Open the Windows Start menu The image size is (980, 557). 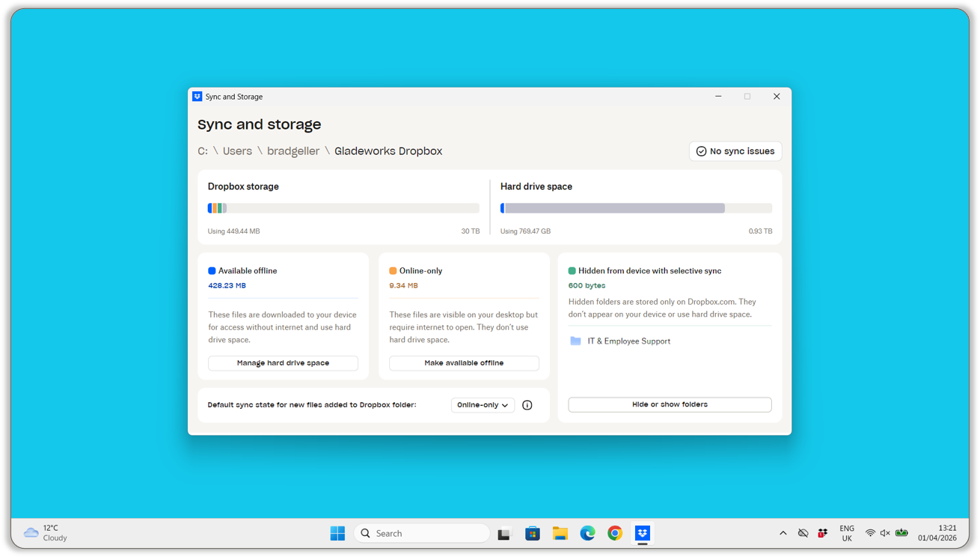tap(337, 533)
